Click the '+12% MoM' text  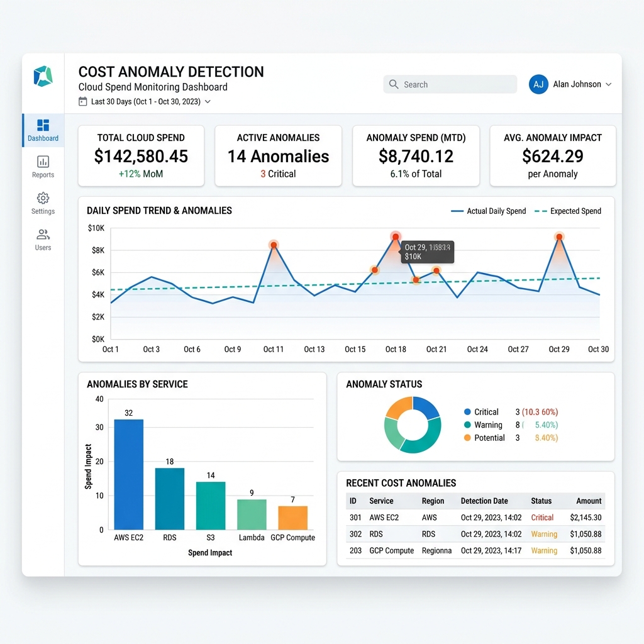141,174
